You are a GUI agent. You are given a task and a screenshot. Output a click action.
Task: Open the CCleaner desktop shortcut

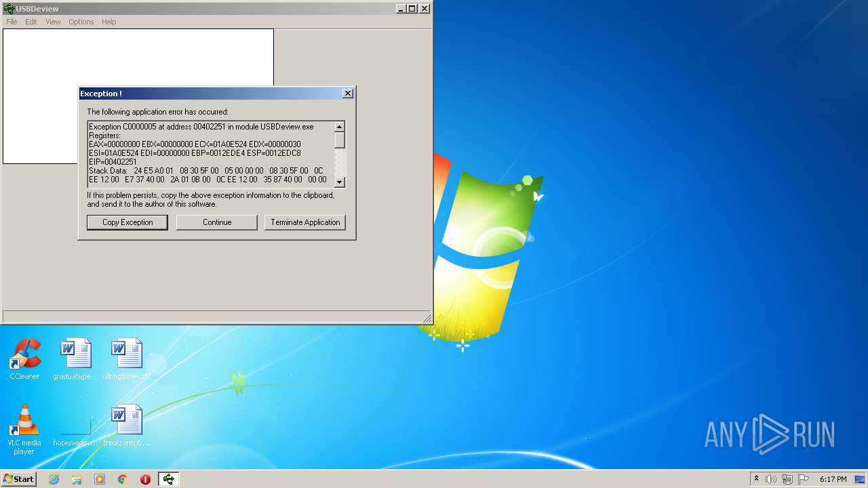(24, 359)
